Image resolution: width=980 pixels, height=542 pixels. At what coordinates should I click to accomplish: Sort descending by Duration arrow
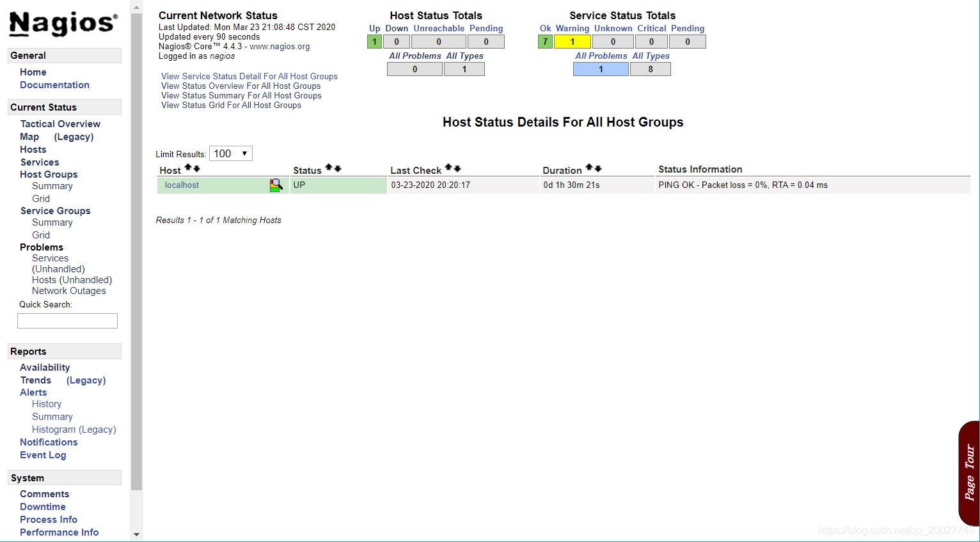598,169
